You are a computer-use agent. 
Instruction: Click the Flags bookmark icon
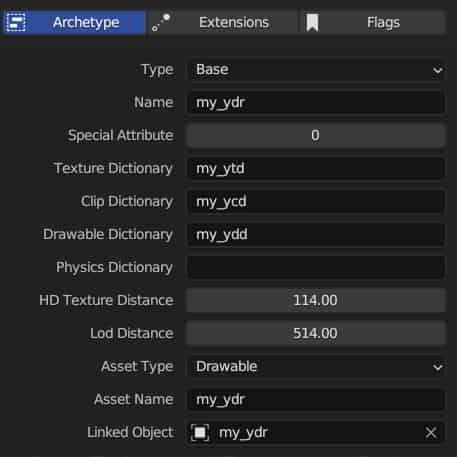click(x=312, y=23)
